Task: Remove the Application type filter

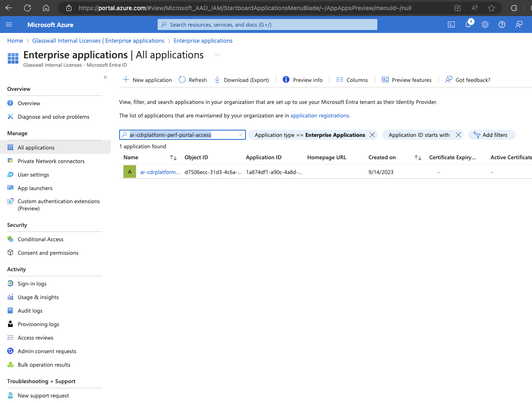Action: 372,135
